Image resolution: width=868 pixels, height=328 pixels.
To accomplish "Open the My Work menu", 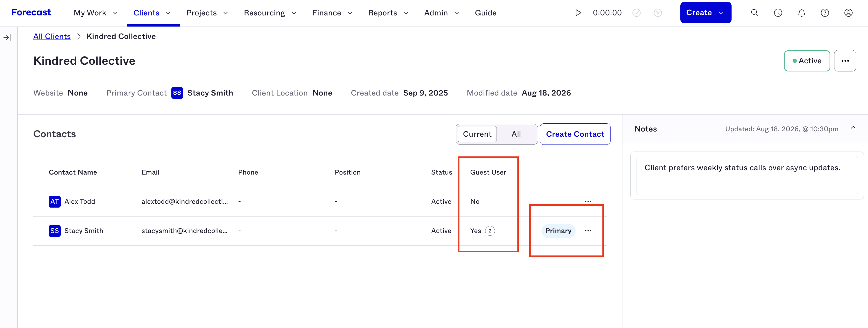I will (96, 13).
